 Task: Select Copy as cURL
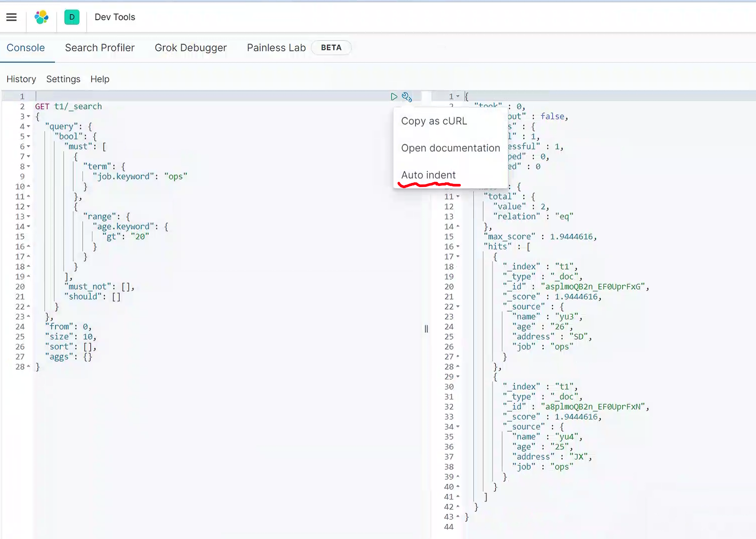(434, 121)
